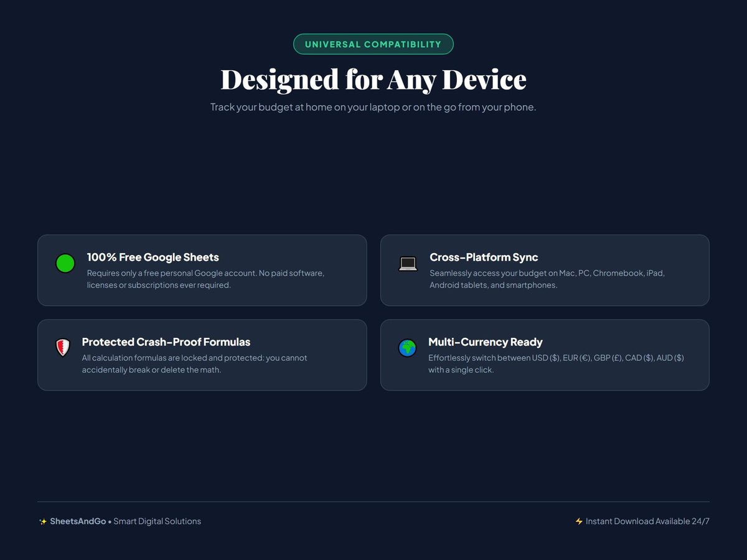Click the sparkle icon before SheetsAndGo
This screenshot has width=747, height=560.
(43, 521)
